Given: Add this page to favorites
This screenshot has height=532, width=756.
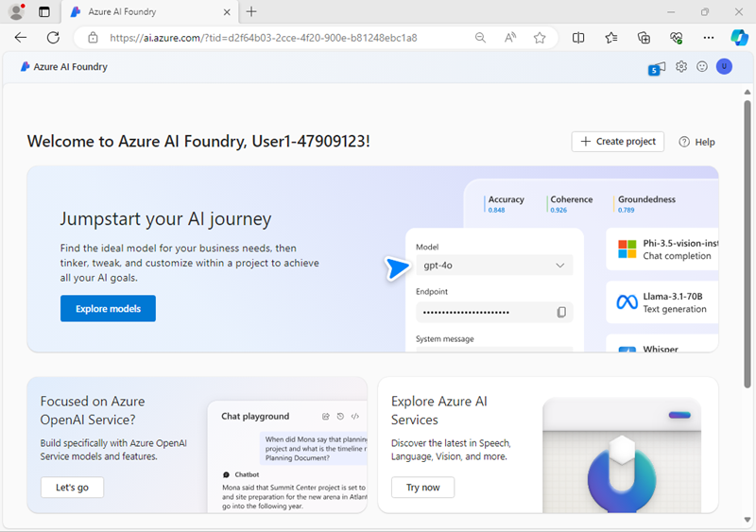Looking at the screenshot, I should coord(540,38).
